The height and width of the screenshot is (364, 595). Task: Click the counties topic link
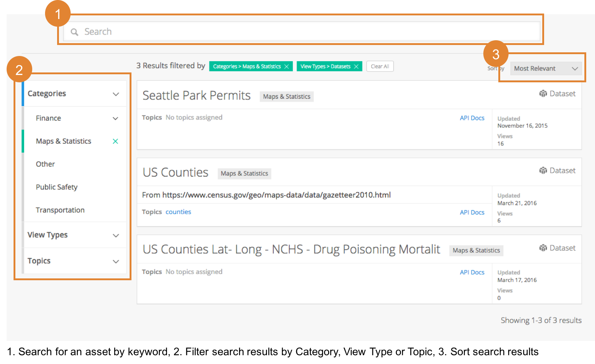click(178, 212)
